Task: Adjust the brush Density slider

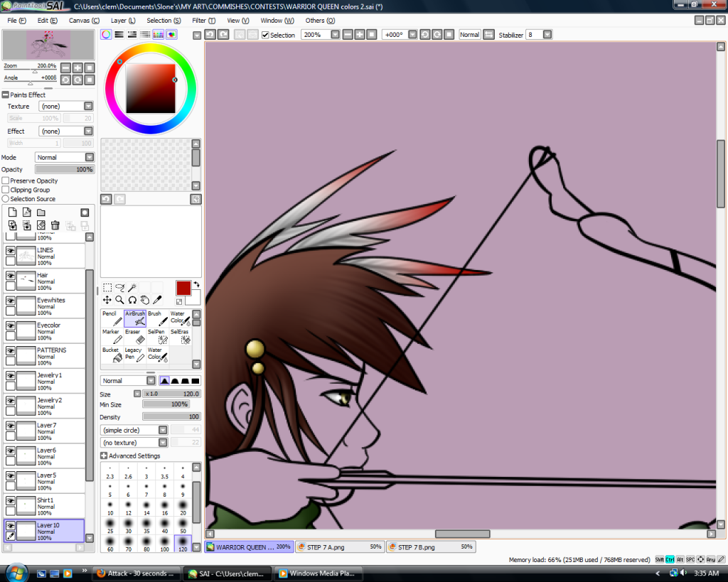Action: [171, 416]
